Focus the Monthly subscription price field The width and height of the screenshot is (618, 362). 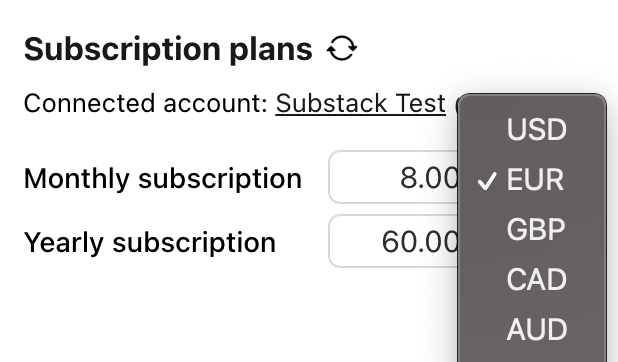393,177
